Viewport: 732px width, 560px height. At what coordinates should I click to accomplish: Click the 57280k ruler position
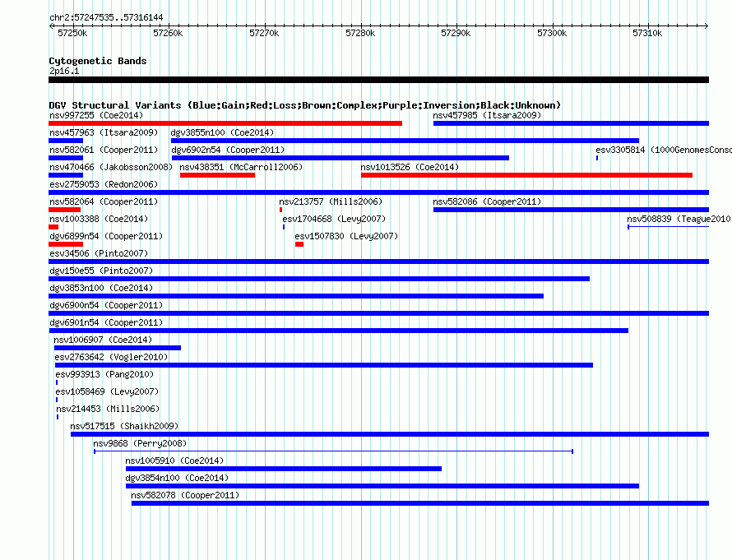point(360,33)
